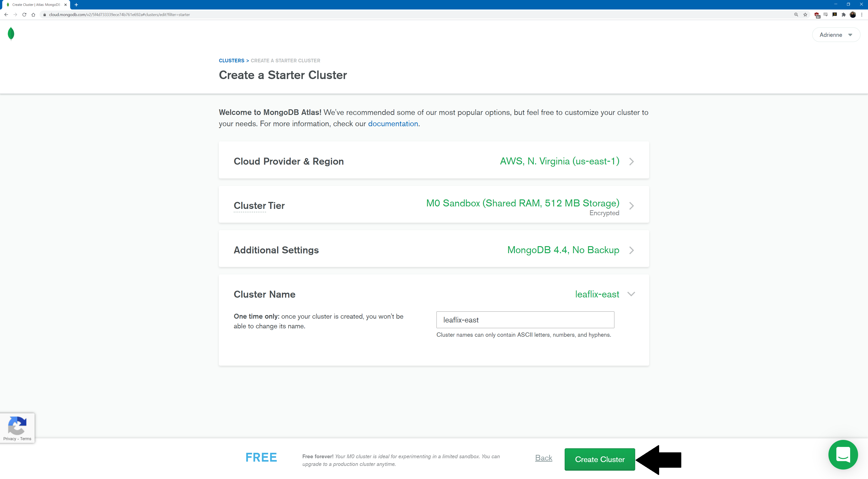The width and height of the screenshot is (868, 479).
Task: Expand the Cluster Name dropdown
Action: tap(630, 294)
